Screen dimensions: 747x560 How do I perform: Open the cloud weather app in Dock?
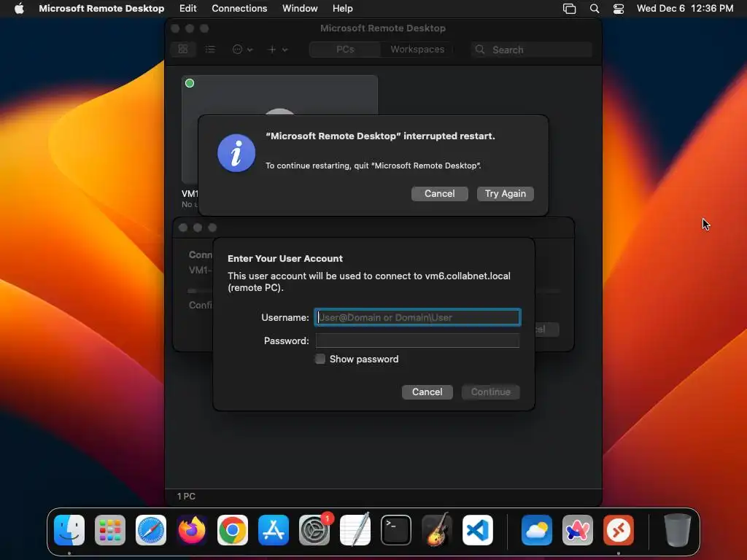pyautogui.click(x=536, y=529)
